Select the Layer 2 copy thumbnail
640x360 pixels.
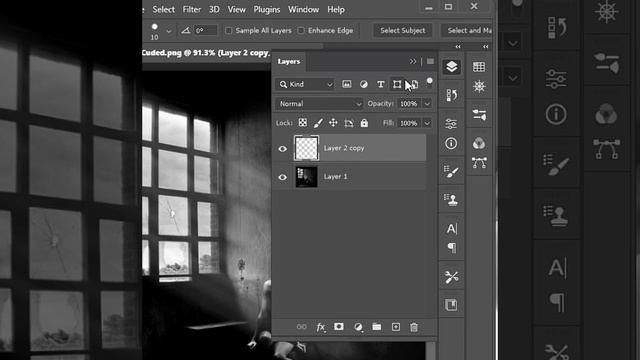[306, 148]
